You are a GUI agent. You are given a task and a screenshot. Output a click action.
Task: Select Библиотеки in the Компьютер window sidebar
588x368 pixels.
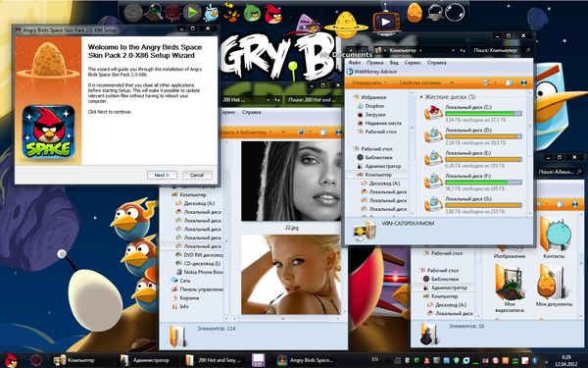coord(374,157)
